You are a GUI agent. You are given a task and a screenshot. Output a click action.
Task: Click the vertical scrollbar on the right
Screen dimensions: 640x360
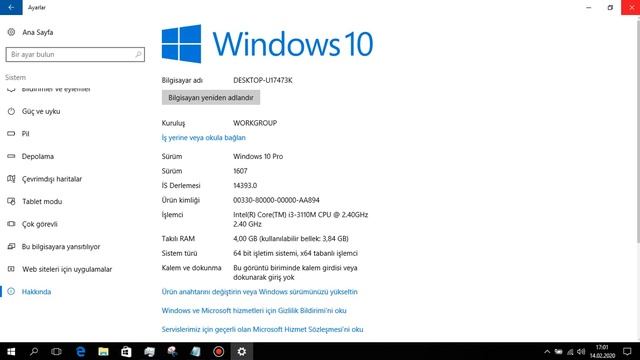click(638, 131)
